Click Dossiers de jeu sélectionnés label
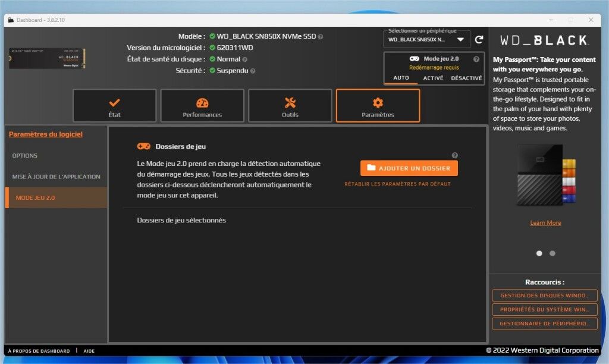The image size is (609, 364). click(x=181, y=220)
